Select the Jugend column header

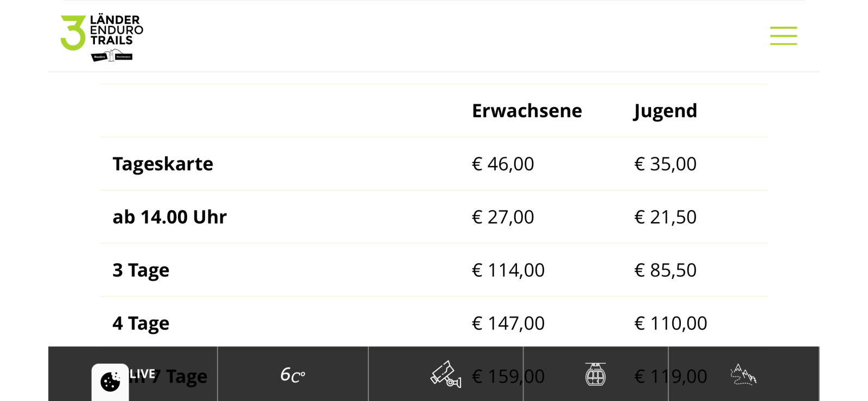click(665, 111)
